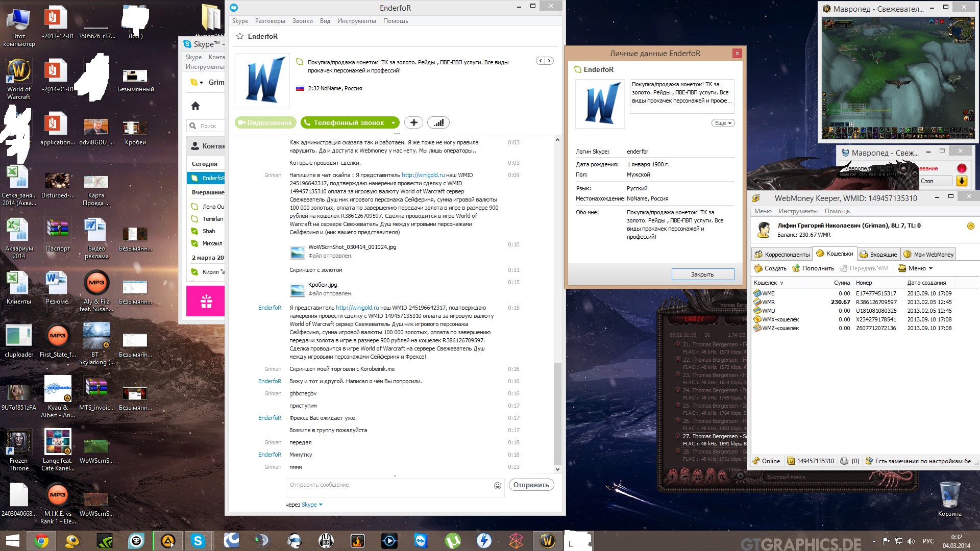The width and height of the screenshot is (980, 551).
Task: Open the winigold.ru link in the chat
Action: pyautogui.click(x=423, y=175)
